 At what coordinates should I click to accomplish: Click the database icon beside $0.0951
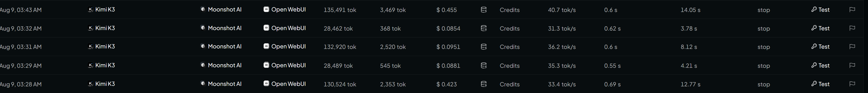pyautogui.click(x=484, y=47)
